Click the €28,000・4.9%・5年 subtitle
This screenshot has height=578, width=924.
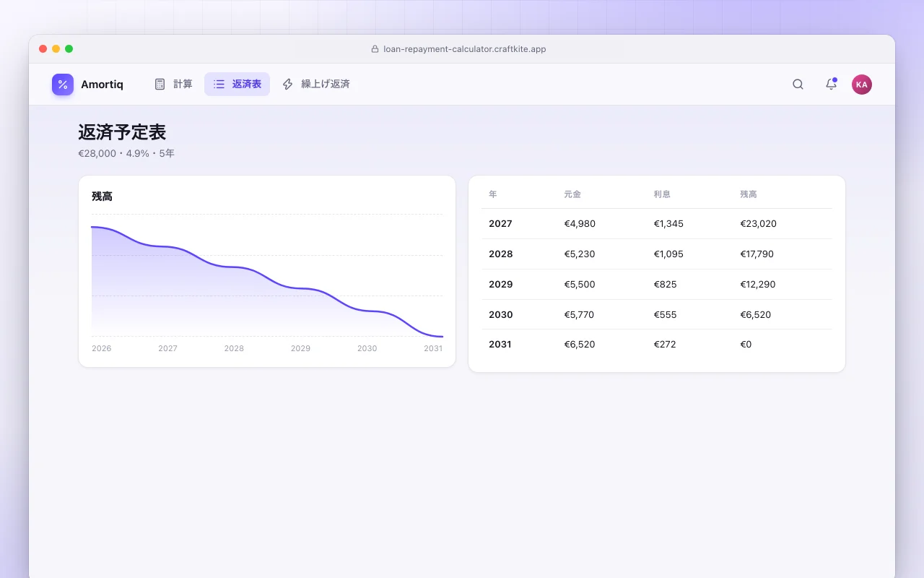coord(126,153)
